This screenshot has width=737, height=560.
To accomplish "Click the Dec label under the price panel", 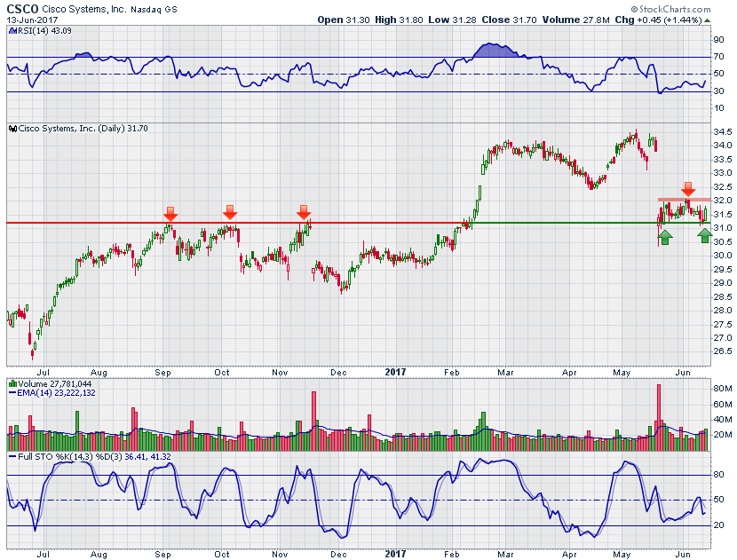I will (x=338, y=373).
